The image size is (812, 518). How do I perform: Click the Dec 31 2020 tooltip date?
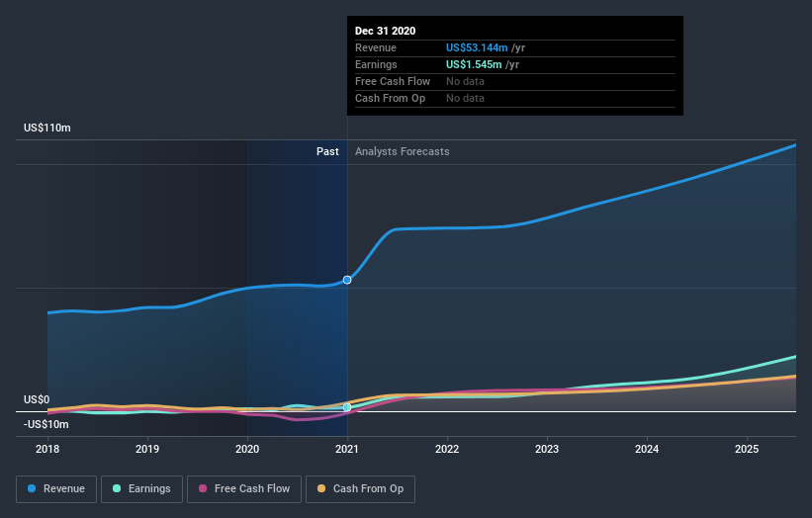click(x=386, y=31)
